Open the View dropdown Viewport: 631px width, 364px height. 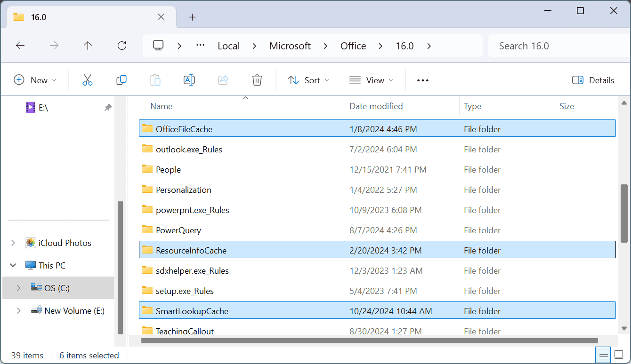click(371, 80)
